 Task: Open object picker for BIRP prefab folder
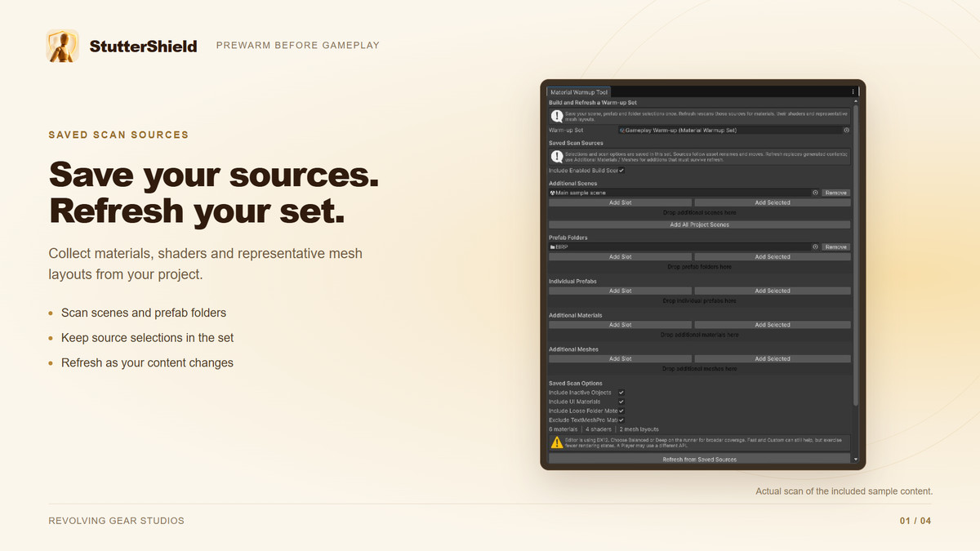coord(815,247)
